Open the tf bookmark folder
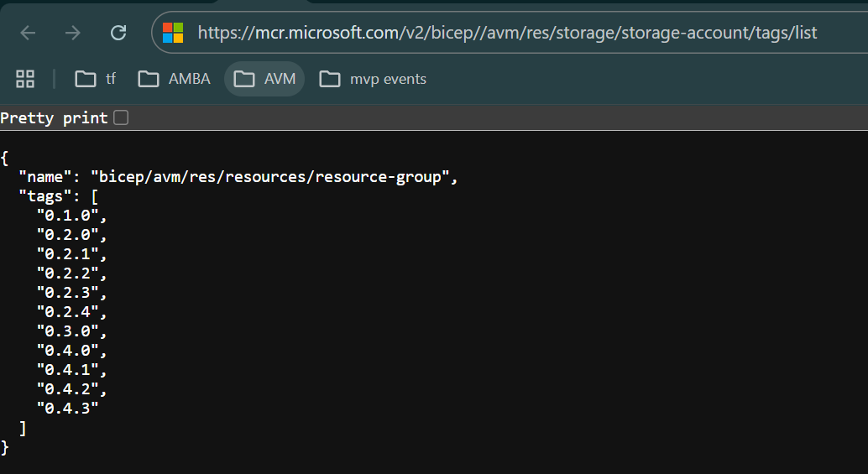 coord(95,79)
